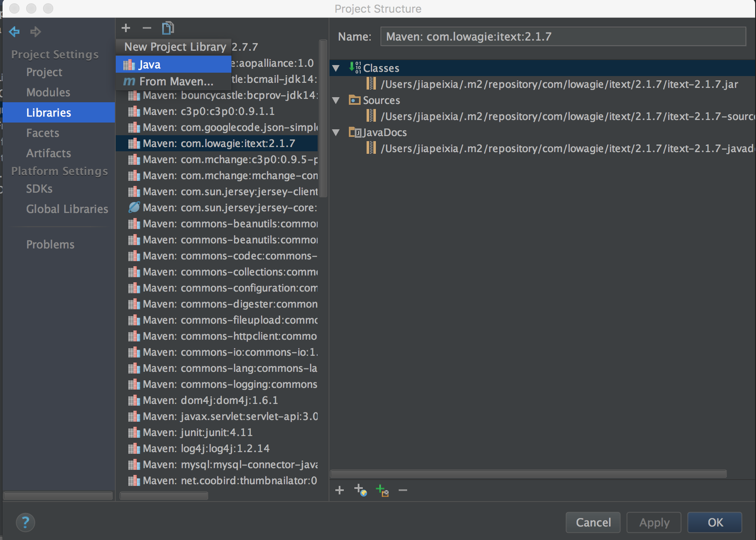Select Maven: c3p0:c3p0:0.9.1.1
This screenshot has height=540, width=756.
(217, 111)
